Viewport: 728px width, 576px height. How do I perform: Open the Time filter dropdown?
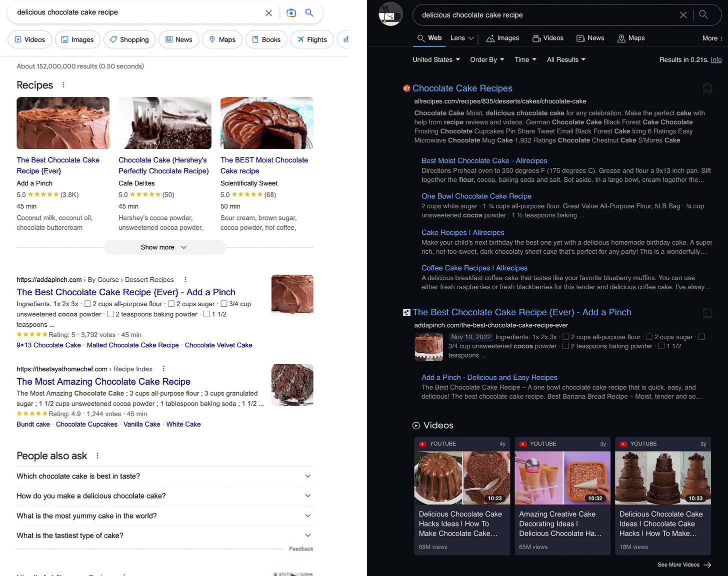pyautogui.click(x=525, y=59)
